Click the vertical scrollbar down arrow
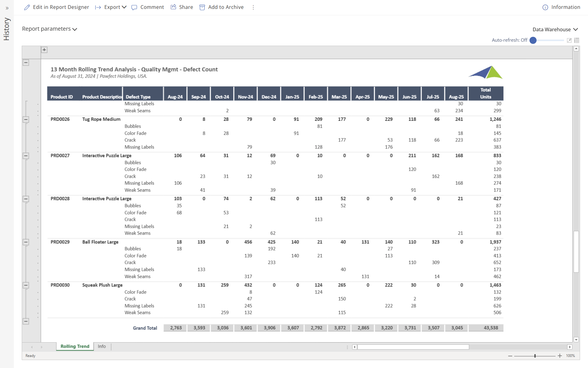The height and width of the screenshot is (368, 588). (576, 339)
